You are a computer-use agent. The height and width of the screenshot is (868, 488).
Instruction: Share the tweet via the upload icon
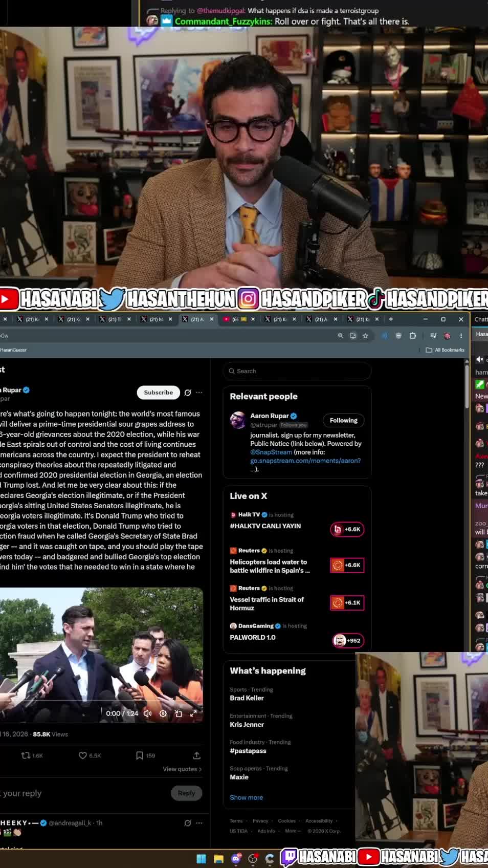(196, 755)
